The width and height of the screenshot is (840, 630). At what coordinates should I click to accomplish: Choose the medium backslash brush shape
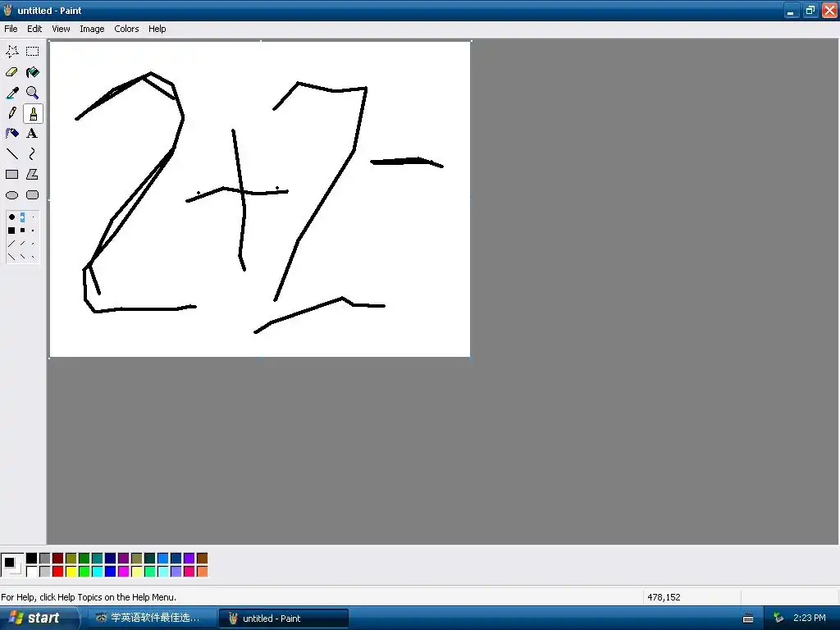22,257
